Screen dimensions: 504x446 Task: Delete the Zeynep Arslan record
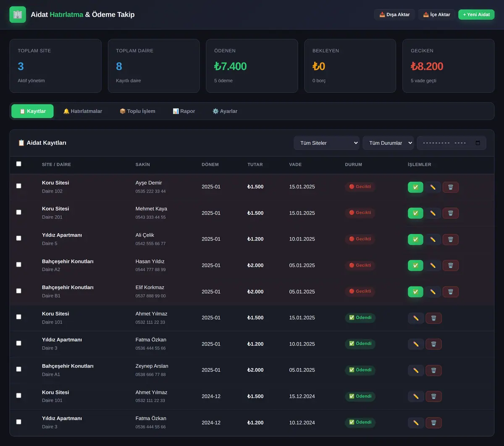coord(433,370)
